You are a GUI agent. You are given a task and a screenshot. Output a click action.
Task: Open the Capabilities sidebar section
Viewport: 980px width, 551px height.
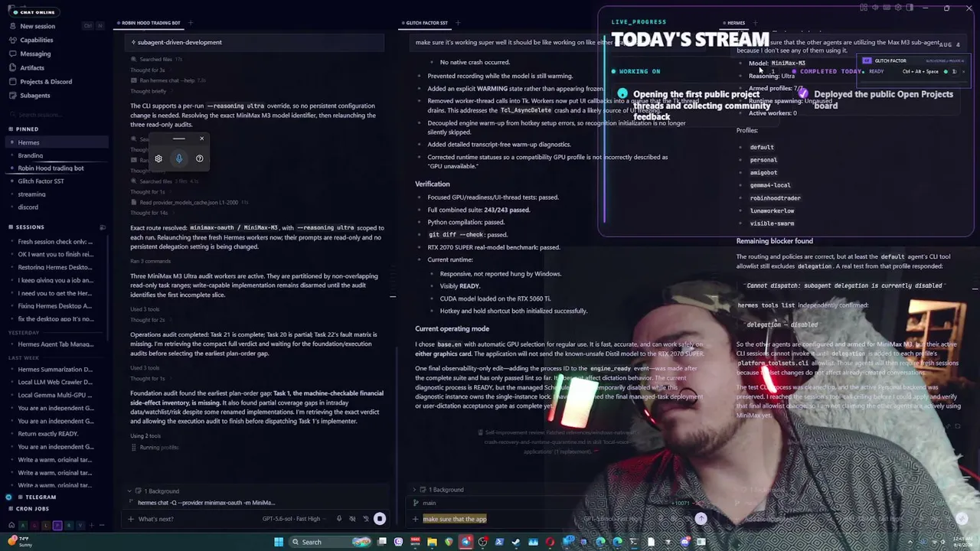(55, 40)
